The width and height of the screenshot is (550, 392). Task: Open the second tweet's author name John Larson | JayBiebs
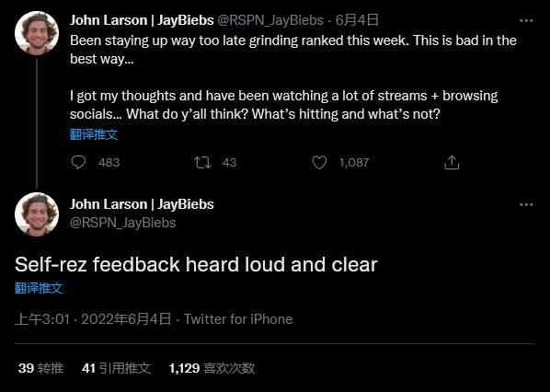coord(142,204)
